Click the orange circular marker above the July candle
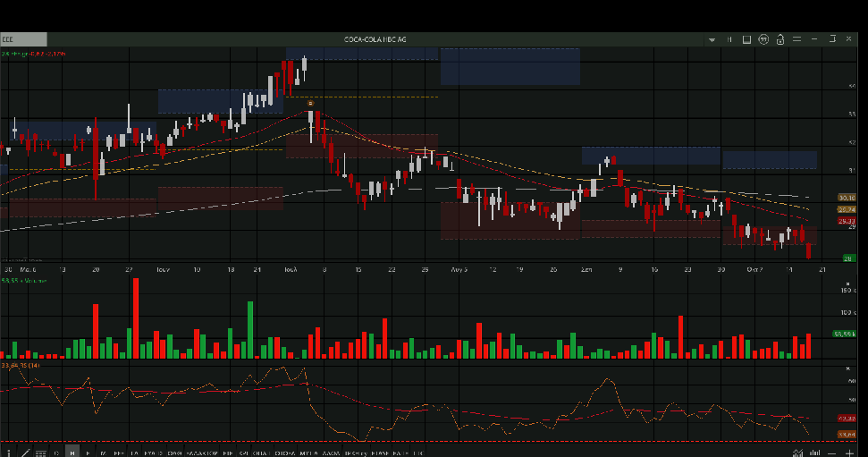The height and width of the screenshot is (457, 868). 310,103
